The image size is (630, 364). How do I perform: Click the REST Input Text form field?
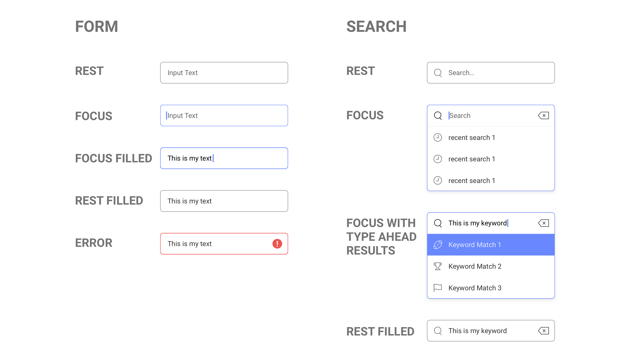point(224,73)
